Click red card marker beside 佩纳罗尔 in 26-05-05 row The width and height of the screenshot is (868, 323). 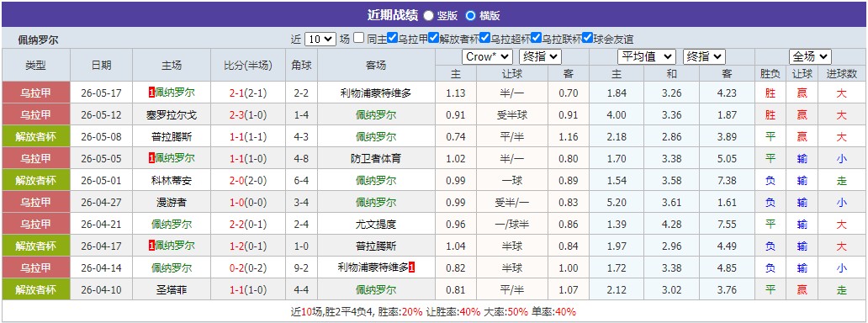pos(151,158)
